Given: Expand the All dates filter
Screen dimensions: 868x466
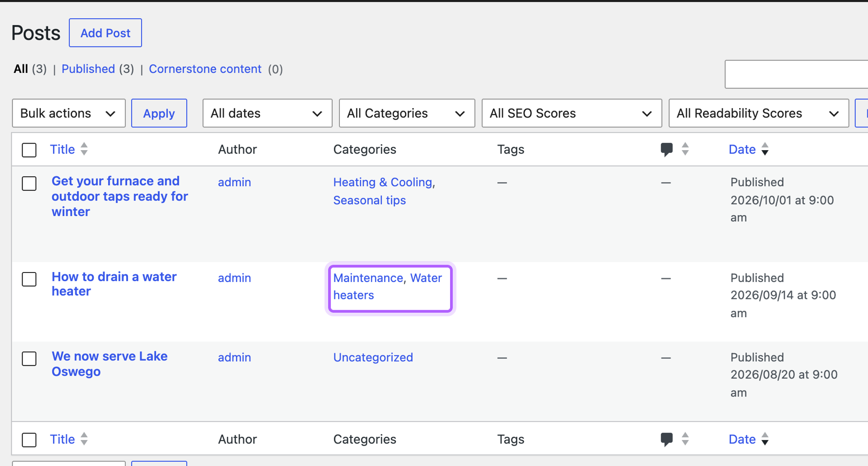Looking at the screenshot, I should (267, 113).
